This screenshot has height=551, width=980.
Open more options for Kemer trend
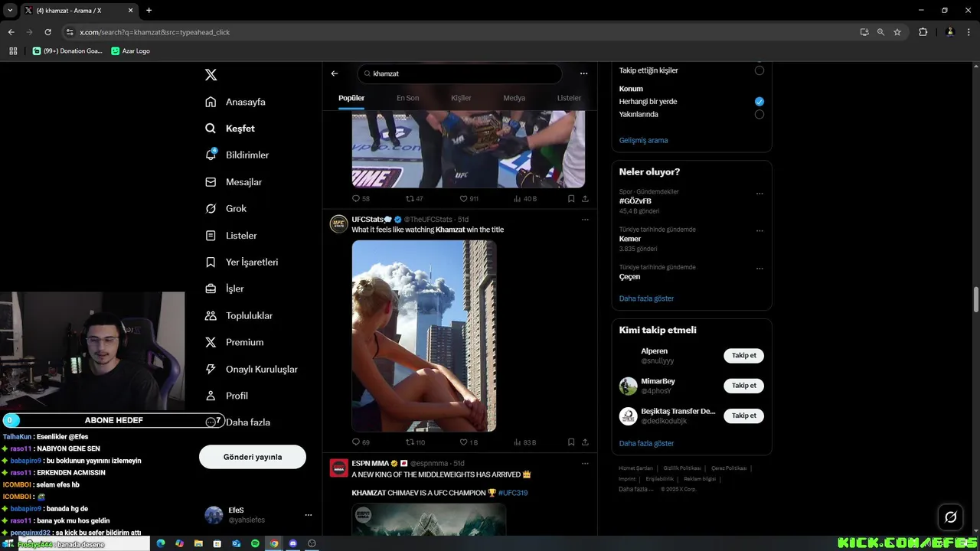(x=759, y=230)
